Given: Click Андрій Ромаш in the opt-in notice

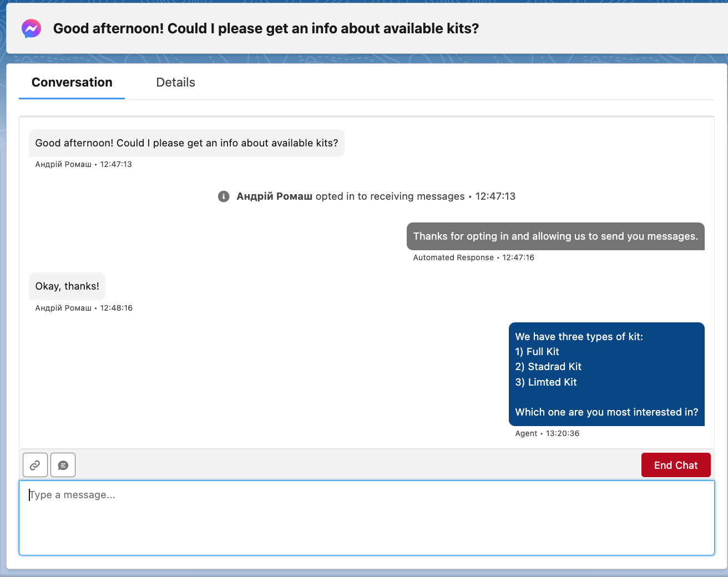Looking at the screenshot, I should pyautogui.click(x=274, y=196).
